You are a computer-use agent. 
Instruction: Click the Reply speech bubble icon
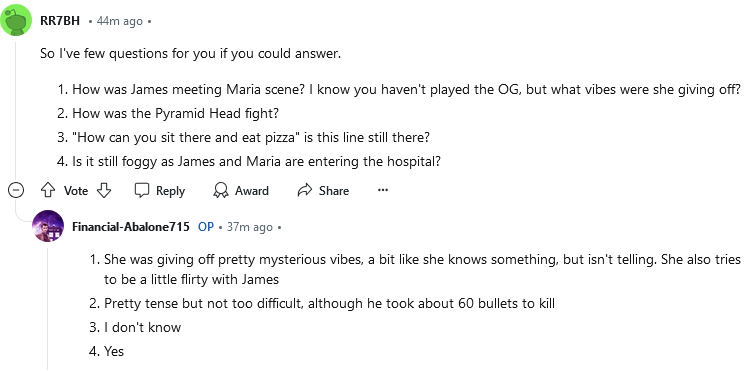click(141, 191)
